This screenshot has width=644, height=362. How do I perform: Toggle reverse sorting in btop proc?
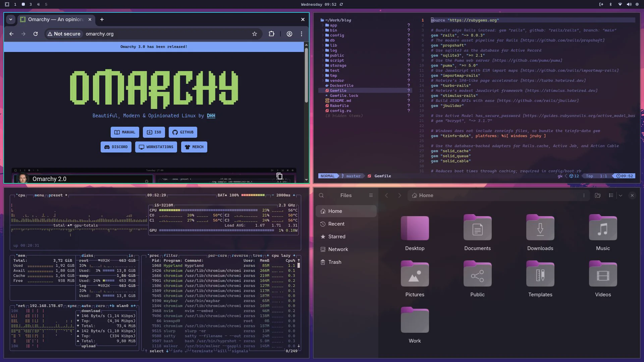pos(240,255)
